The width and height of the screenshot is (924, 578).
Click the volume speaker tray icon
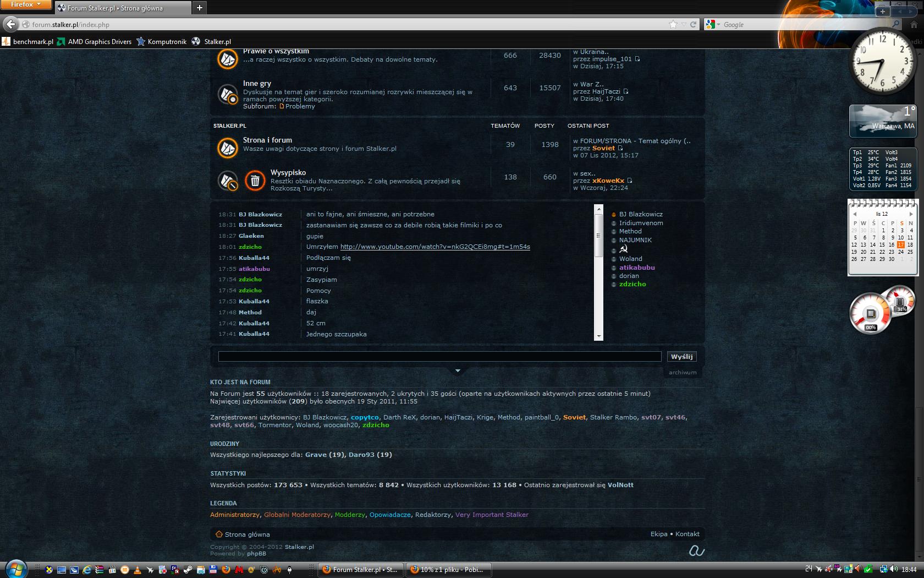coord(895,569)
